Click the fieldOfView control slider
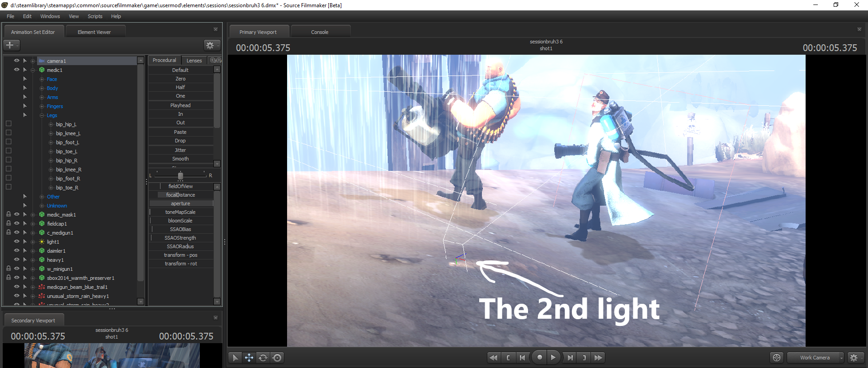This screenshot has height=368, width=868. pyautogui.click(x=181, y=186)
